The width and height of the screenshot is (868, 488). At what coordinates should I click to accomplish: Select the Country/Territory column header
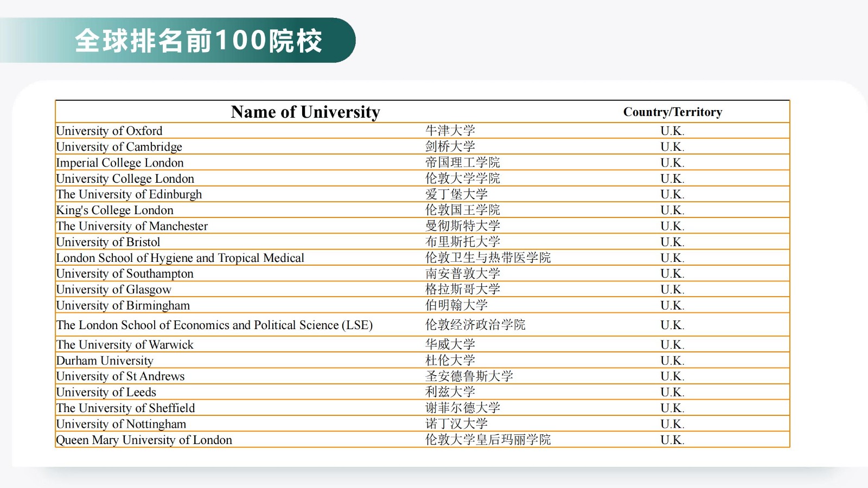pyautogui.click(x=673, y=112)
